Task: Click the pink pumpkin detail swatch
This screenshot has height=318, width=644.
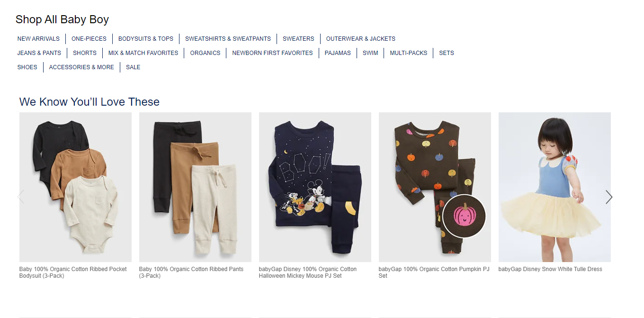Action: (x=465, y=216)
